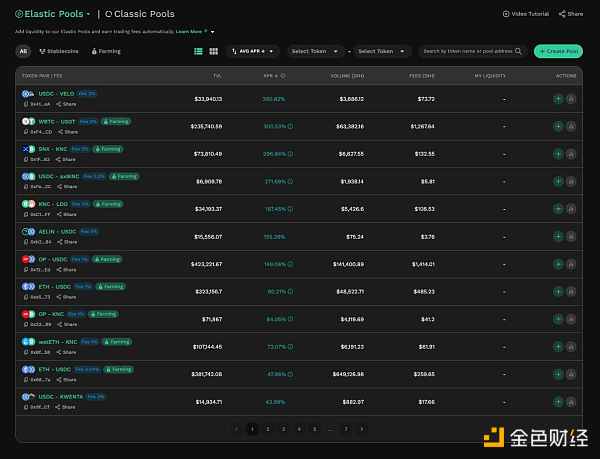Go to the next pagination page arrow

362,429
